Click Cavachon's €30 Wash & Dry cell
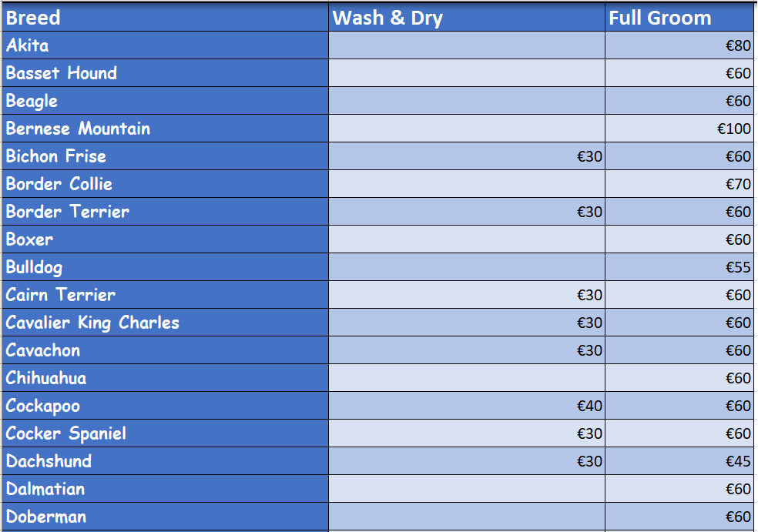 coord(467,350)
